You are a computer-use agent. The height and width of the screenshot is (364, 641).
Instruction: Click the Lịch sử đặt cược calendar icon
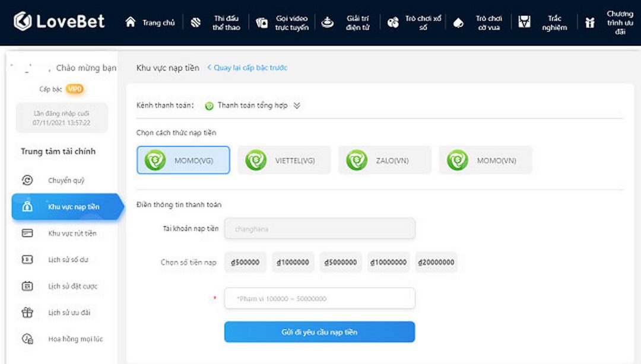[x=27, y=286]
